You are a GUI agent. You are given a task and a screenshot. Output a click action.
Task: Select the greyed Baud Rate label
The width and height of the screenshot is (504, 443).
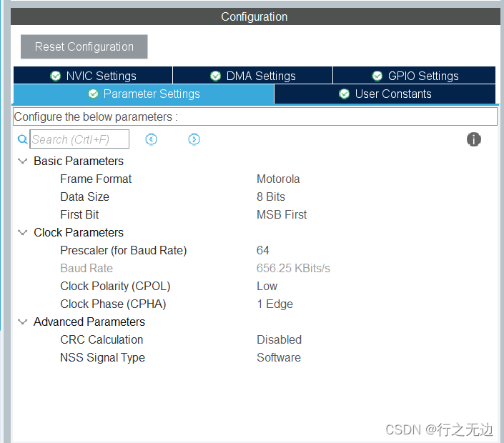(87, 268)
